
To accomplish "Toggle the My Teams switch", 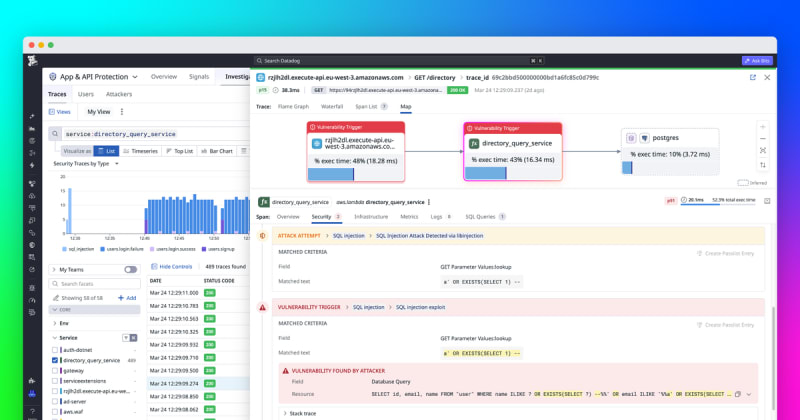I will tap(130, 270).
